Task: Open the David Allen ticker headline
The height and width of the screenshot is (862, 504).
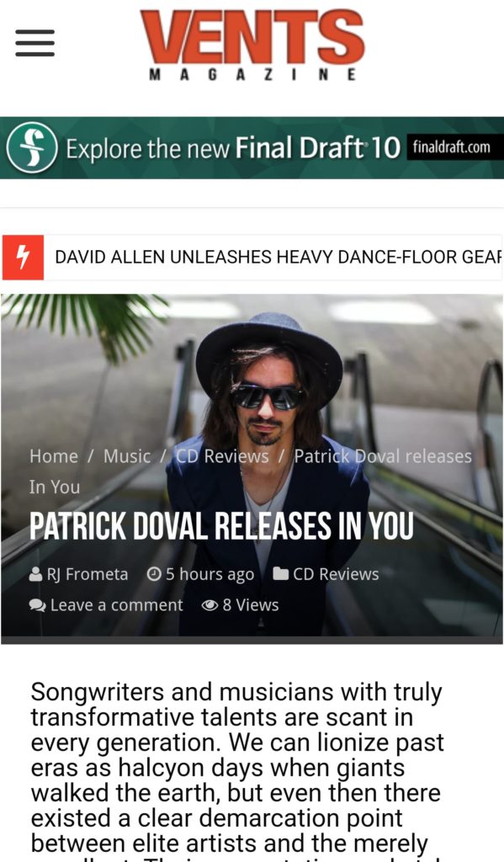Action: 279,258
